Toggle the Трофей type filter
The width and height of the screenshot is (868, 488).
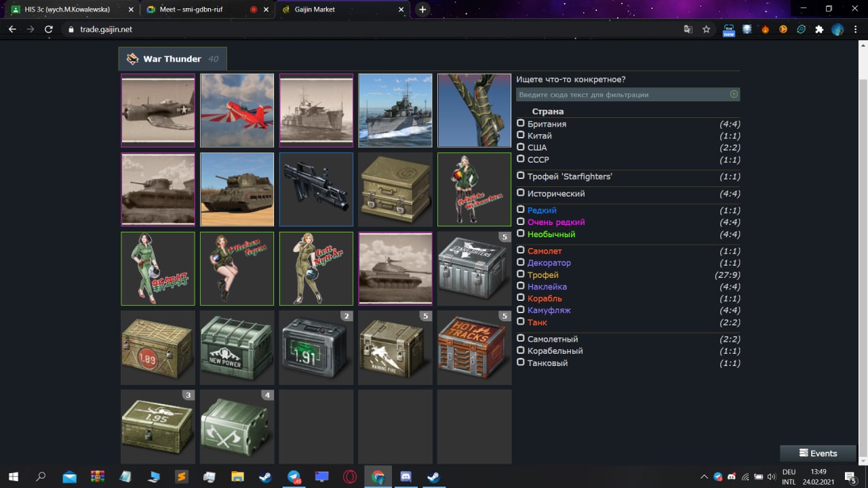pyautogui.click(x=521, y=274)
